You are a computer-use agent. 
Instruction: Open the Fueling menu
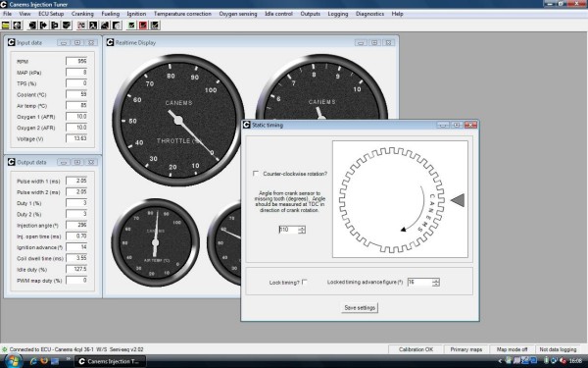coord(110,14)
